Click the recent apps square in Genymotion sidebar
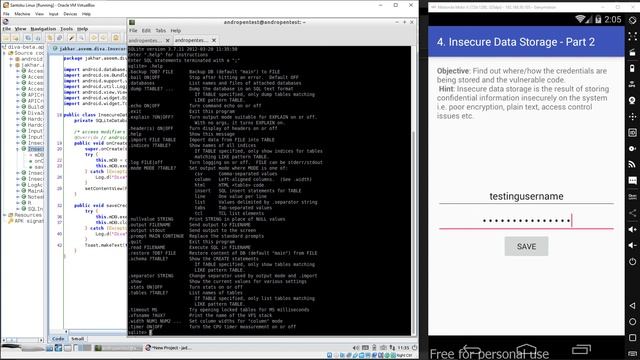Image resolution: width=640 pixels, height=360 pixels. (632, 338)
